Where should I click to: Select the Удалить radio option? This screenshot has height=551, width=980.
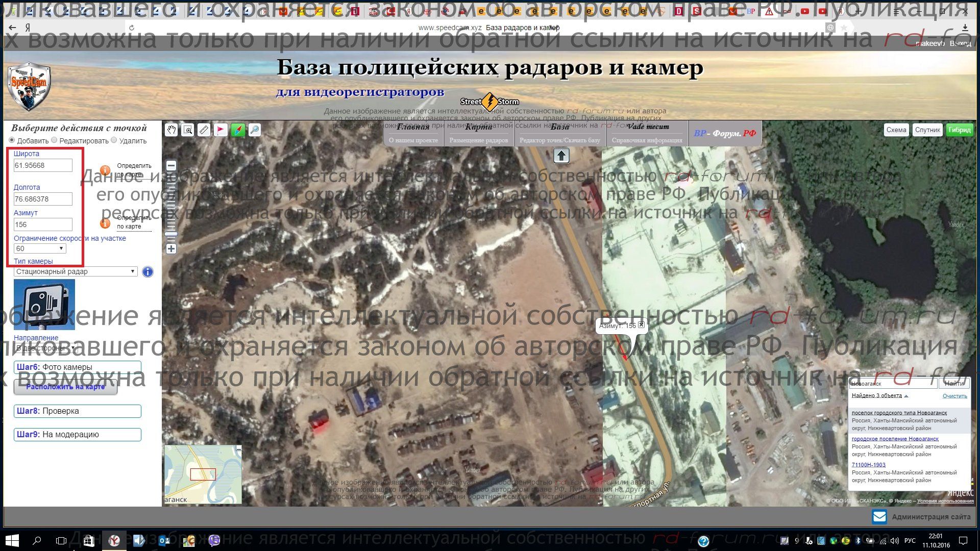(x=114, y=140)
